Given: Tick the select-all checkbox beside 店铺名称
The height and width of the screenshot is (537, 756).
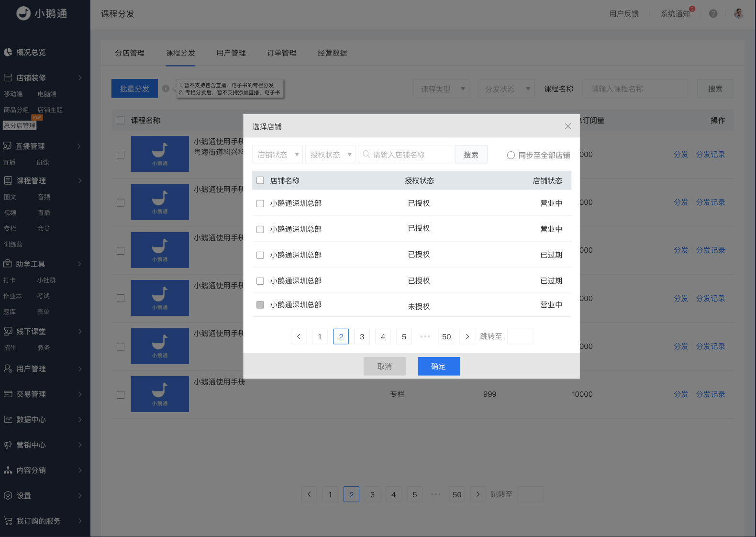Looking at the screenshot, I should [260, 180].
